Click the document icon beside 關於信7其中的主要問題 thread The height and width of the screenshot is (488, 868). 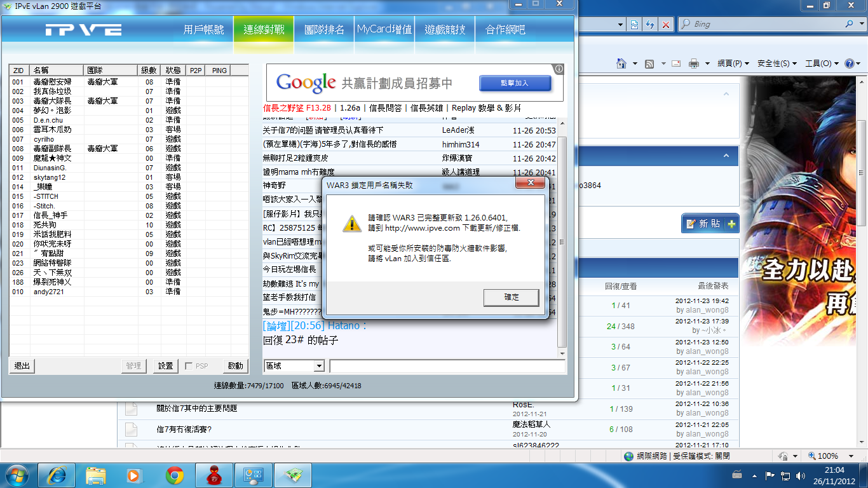click(x=131, y=409)
